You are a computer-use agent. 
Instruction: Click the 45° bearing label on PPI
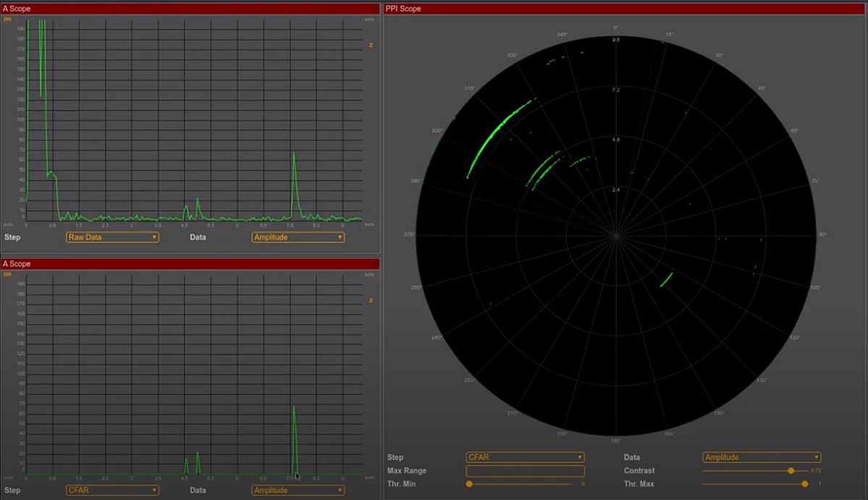tap(762, 88)
